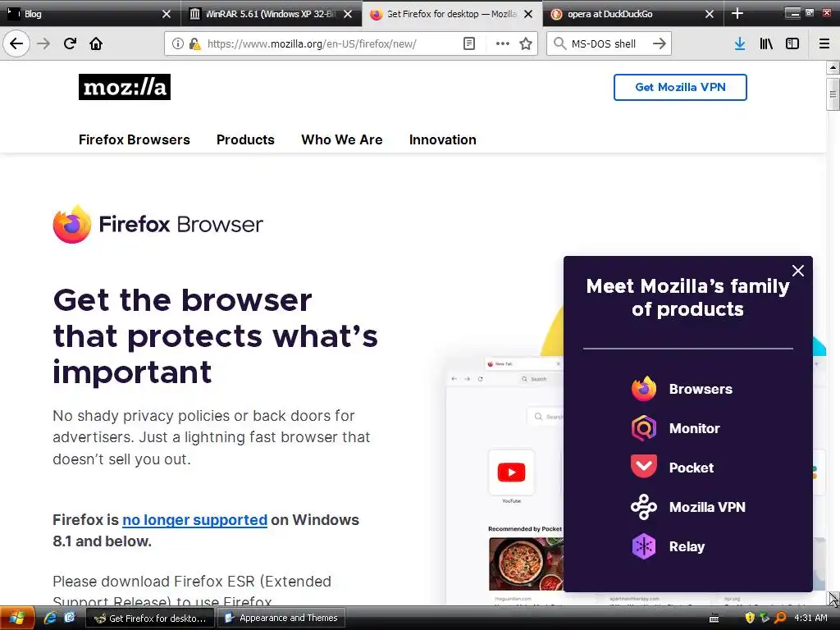The width and height of the screenshot is (840, 630).
Task: Open a new tab with plus button
Action: [x=737, y=13]
